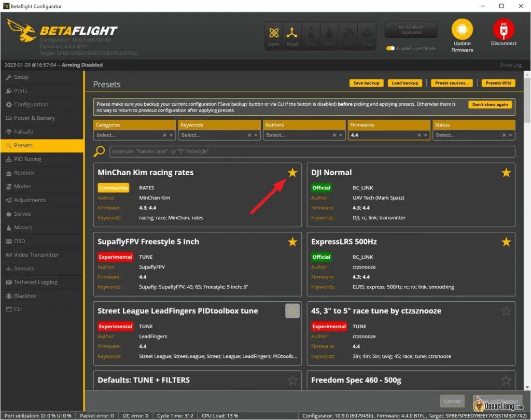Open the ExpressLRS 500Hz preset card
This screenshot has height=420, width=531.
(411, 264)
